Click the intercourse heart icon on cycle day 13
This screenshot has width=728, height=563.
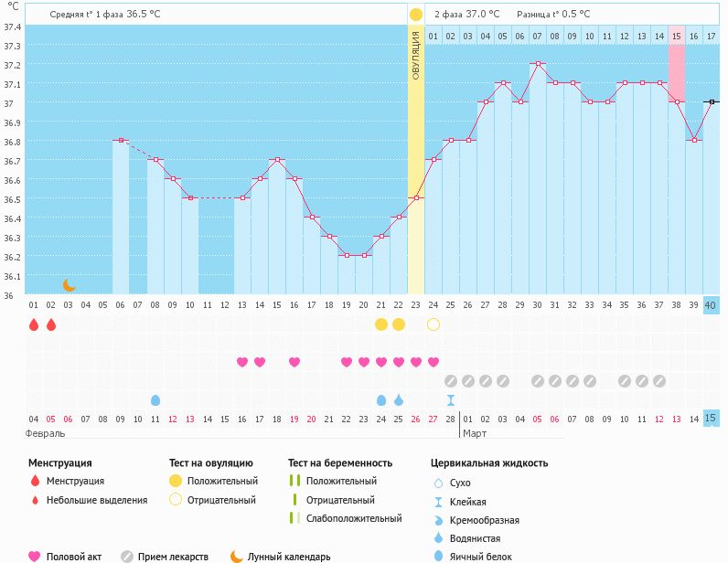[x=242, y=362]
